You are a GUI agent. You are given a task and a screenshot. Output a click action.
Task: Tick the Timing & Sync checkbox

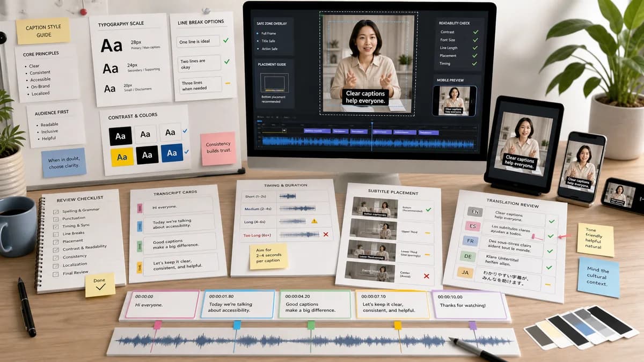tap(56, 226)
